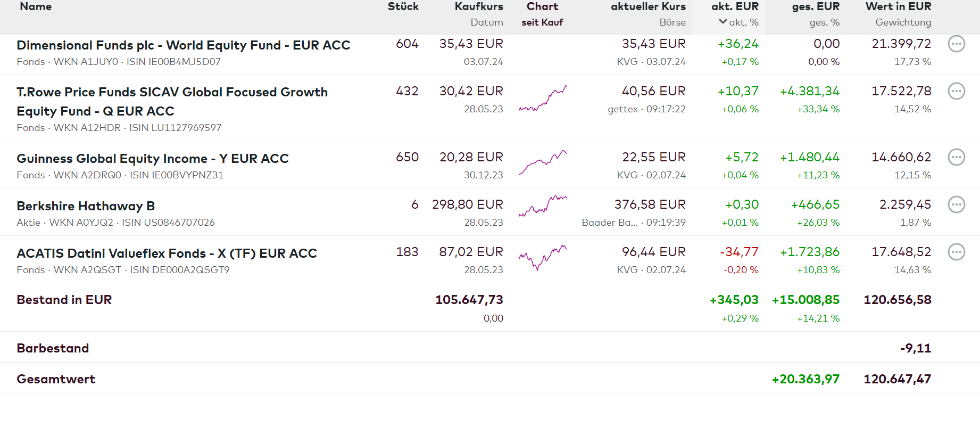The width and height of the screenshot is (980, 443).
Task: Sort table by Name column header
Action: pyautogui.click(x=36, y=7)
